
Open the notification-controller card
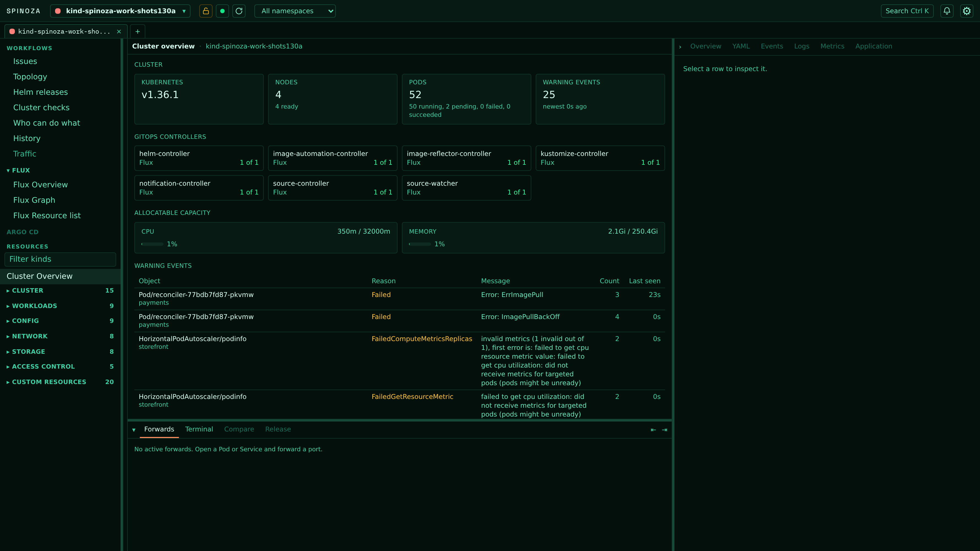pos(198,188)
